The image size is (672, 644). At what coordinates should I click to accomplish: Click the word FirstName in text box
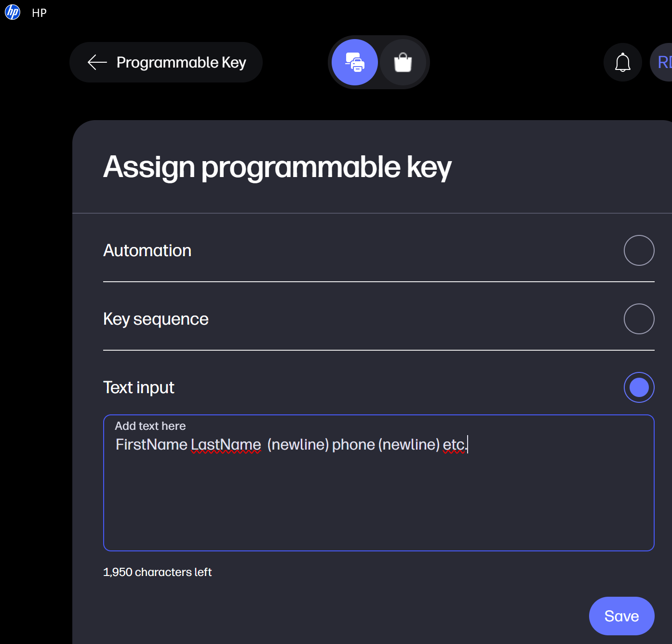[x=151, y=444]
